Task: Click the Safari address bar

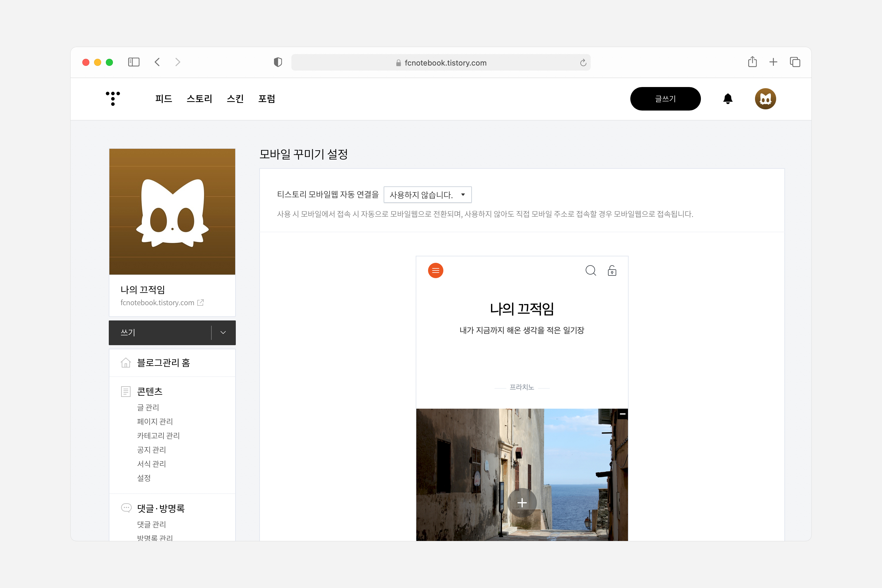Action: pos(441,63)
